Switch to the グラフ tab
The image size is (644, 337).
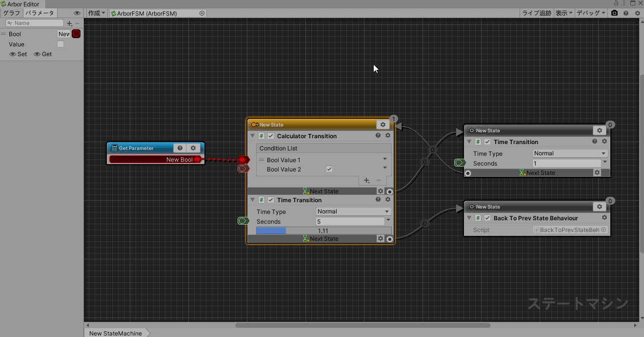point(12,13)
